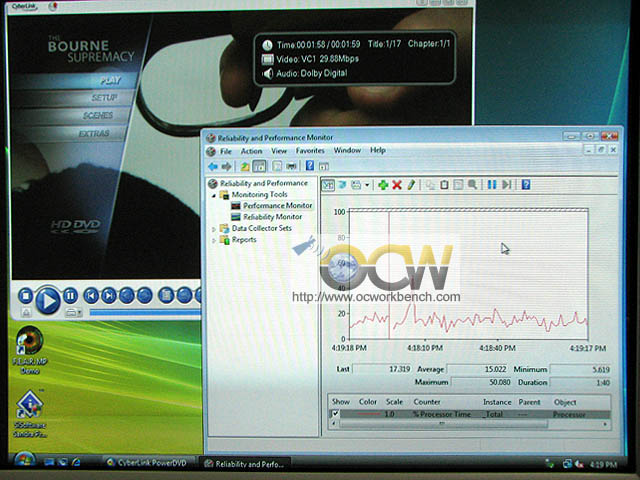This screenshot has height=480, width=640.
Task: Open the File menu
Action: (x=226, y=151)
